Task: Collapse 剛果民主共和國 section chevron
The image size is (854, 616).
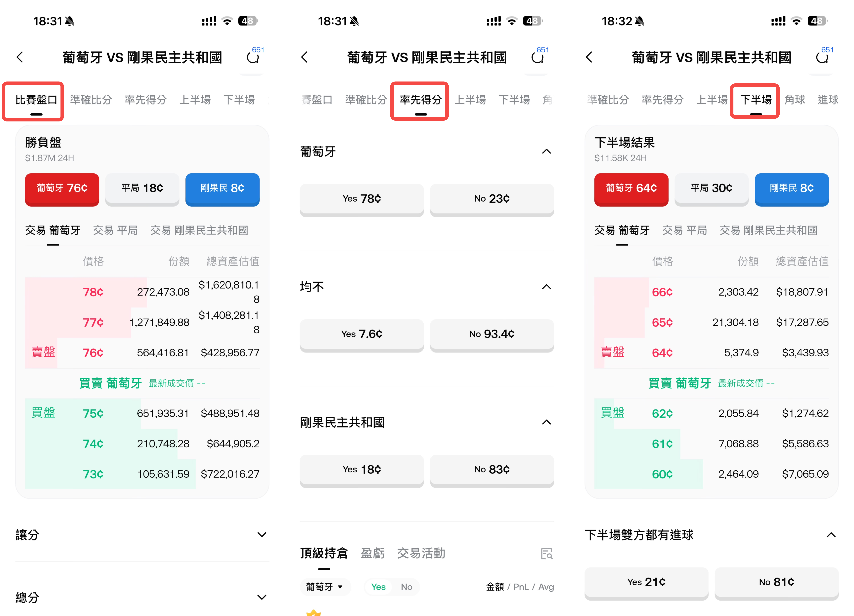Action: pyautogui.click(x=546, y=422)
